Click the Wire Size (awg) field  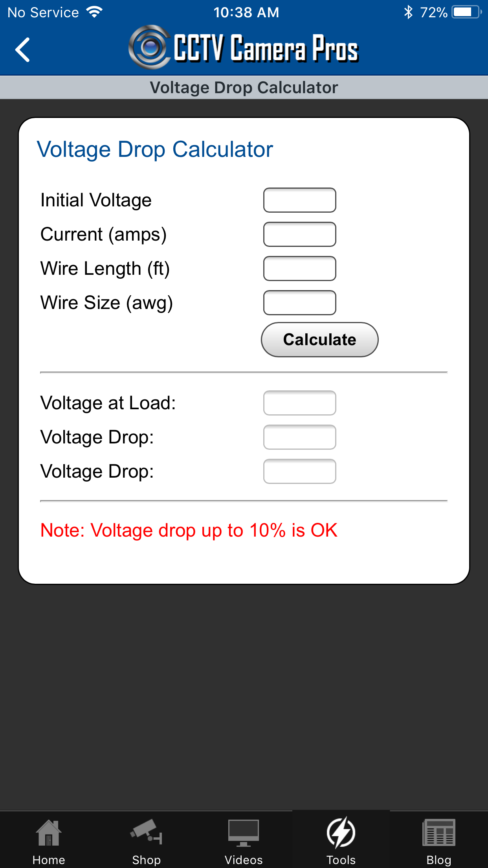[299, 303]
